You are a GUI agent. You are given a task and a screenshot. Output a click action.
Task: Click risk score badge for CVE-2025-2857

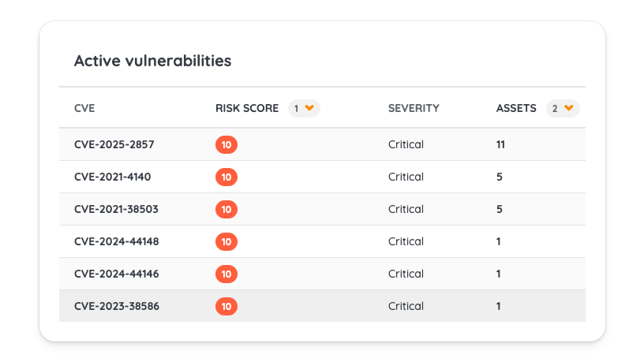click(227, 144)
